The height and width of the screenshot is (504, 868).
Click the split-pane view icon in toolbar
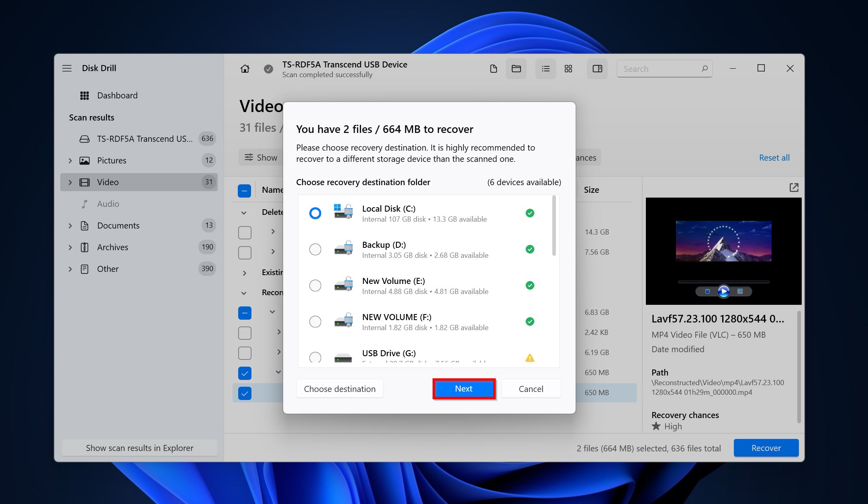point(597,68)
